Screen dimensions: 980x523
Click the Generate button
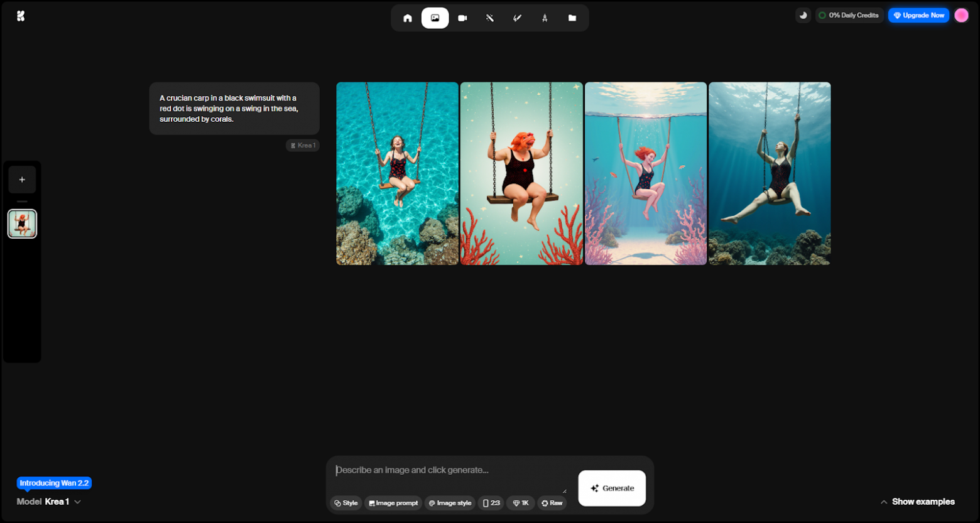[612, 488]
